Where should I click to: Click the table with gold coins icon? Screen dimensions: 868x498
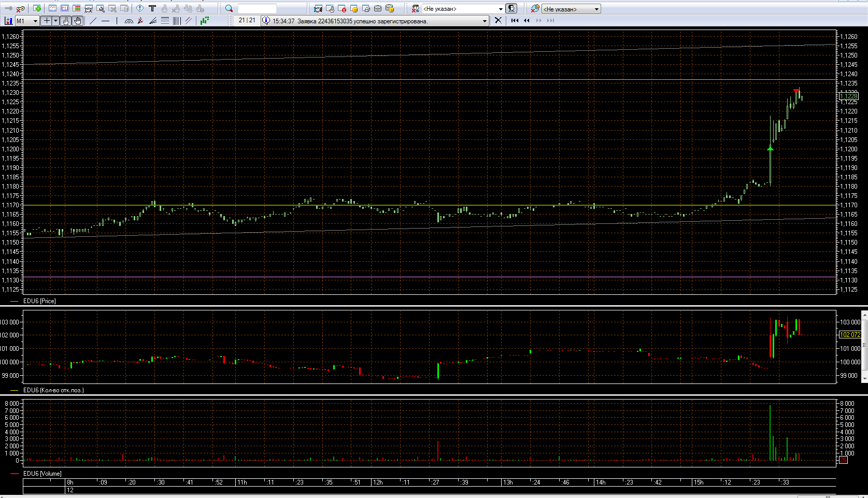point(354,8)
